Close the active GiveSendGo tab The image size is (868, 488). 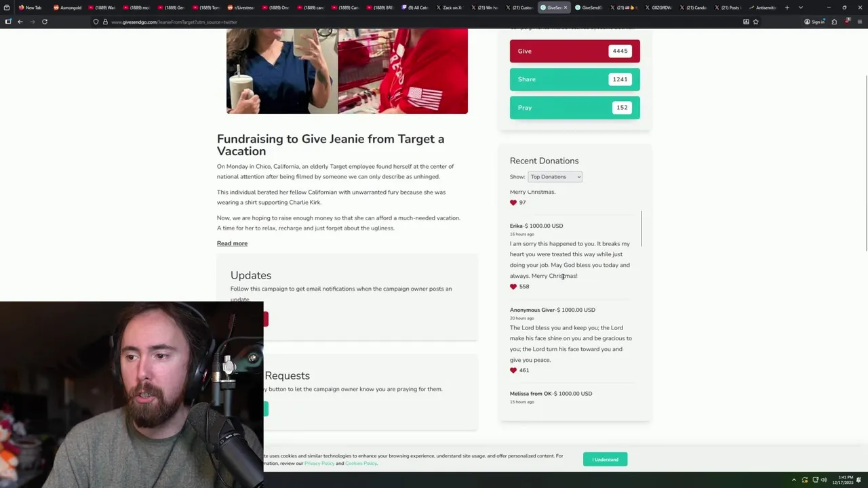[x=566, y=7]
